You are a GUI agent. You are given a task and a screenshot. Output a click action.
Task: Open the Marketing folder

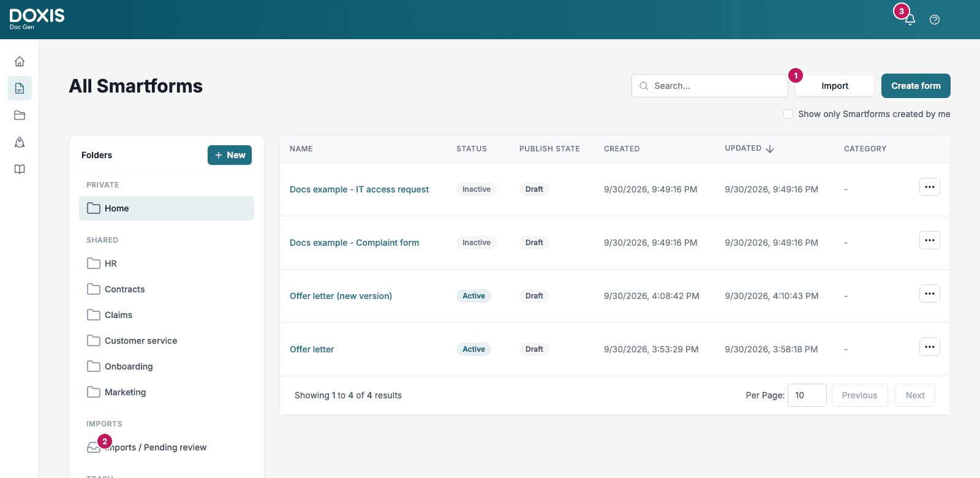(167, 392)
